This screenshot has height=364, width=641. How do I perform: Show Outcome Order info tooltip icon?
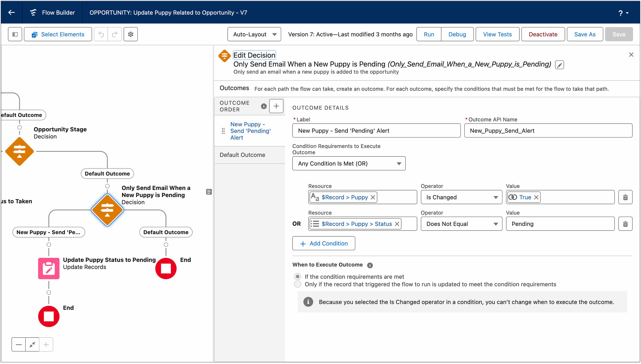coord(264,106)
